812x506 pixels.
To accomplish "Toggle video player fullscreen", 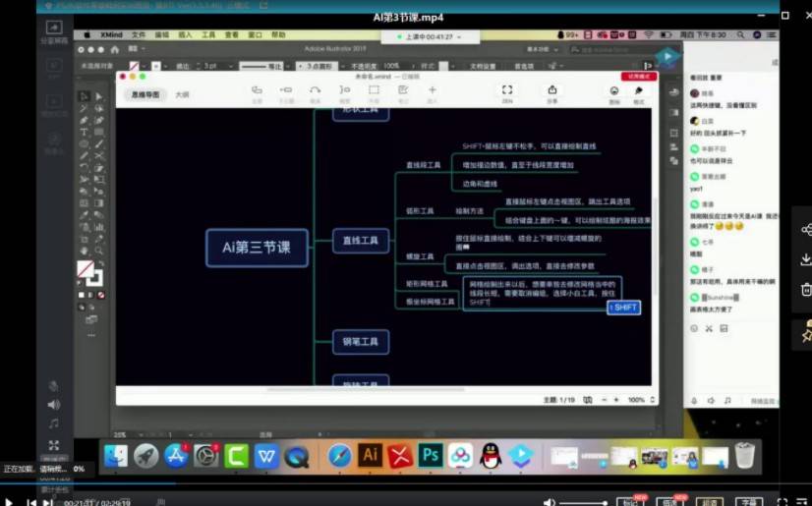I will (783, 502).
